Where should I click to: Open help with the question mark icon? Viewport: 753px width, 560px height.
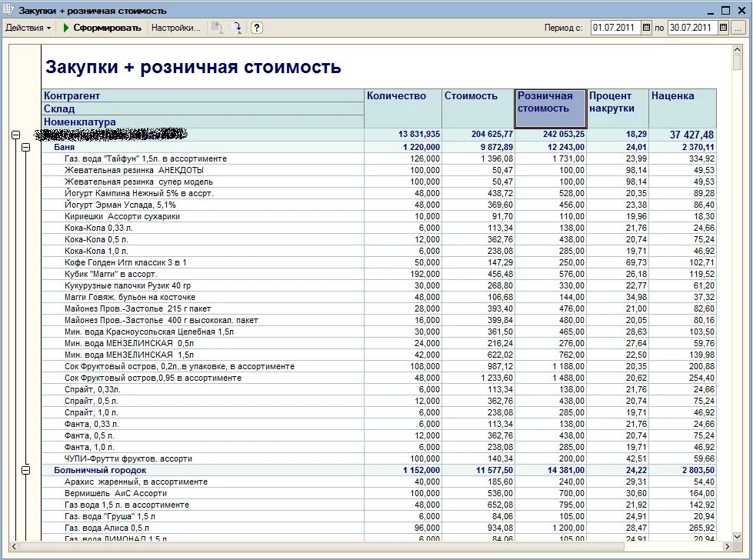click(x=256, y=28)
